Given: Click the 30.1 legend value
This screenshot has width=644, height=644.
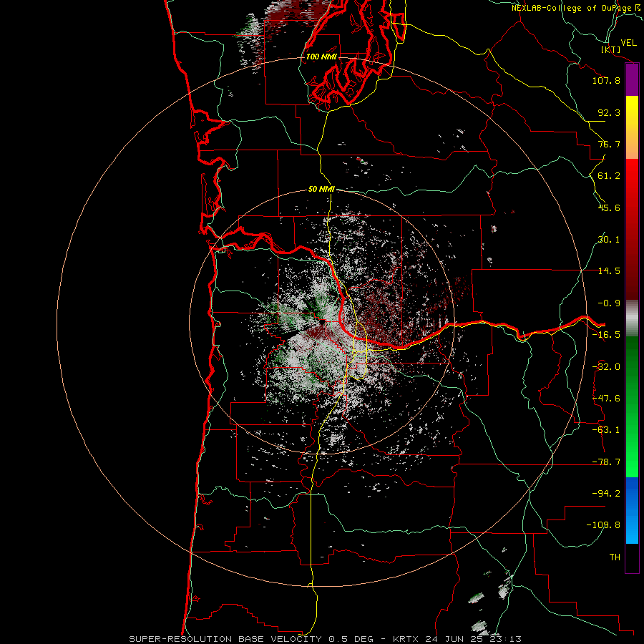Looking at the screenshot, I should point(609,240).
